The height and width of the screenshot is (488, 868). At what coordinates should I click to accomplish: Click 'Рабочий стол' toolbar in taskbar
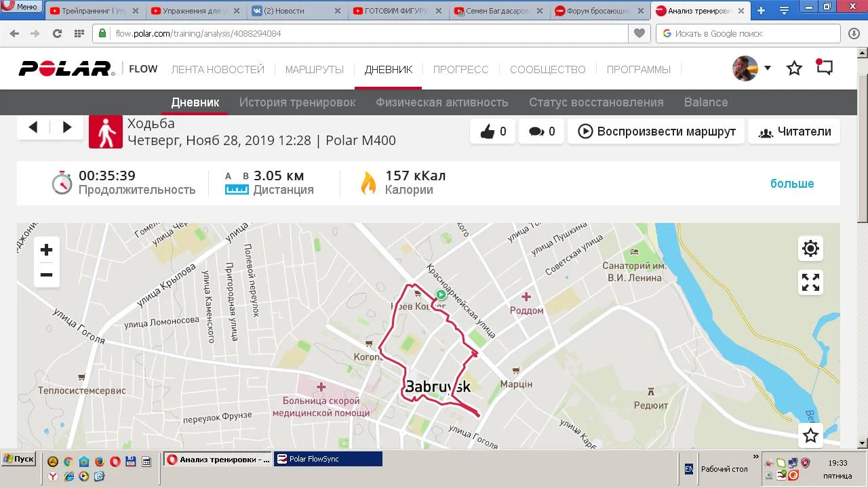coord(724,469)
